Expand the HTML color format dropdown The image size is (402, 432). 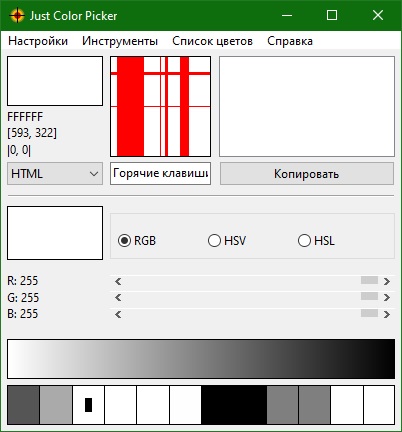coord(55,174)
